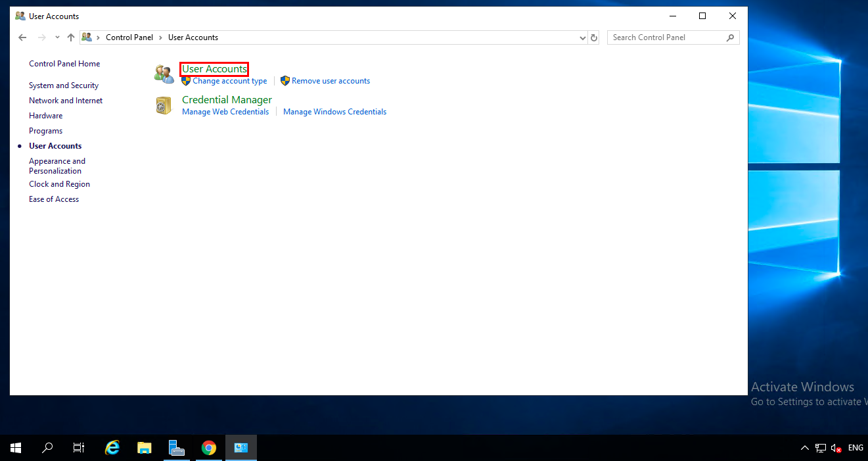The image size is (868, 461).
Task: Open Clock and Region category
Action: [x=59, y=184]
